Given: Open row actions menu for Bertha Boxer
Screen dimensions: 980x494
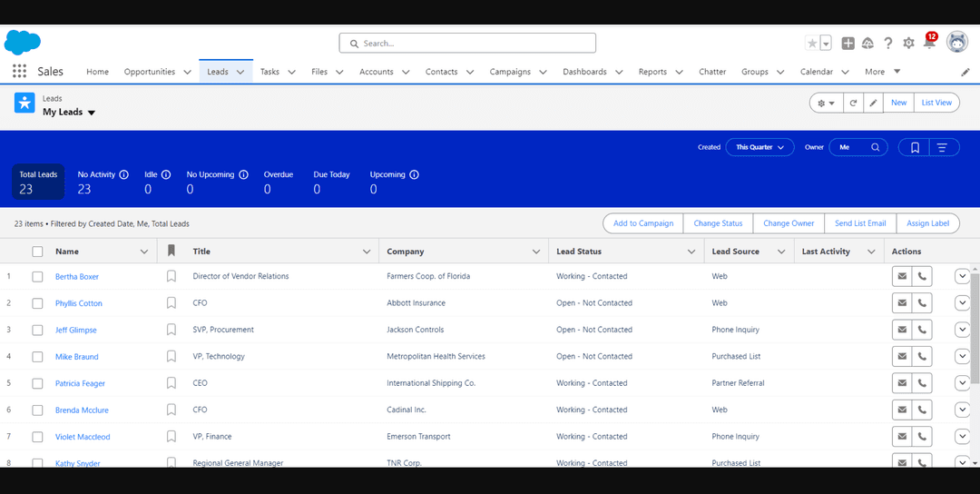Looking at the screenshot, I should point(962,276).
